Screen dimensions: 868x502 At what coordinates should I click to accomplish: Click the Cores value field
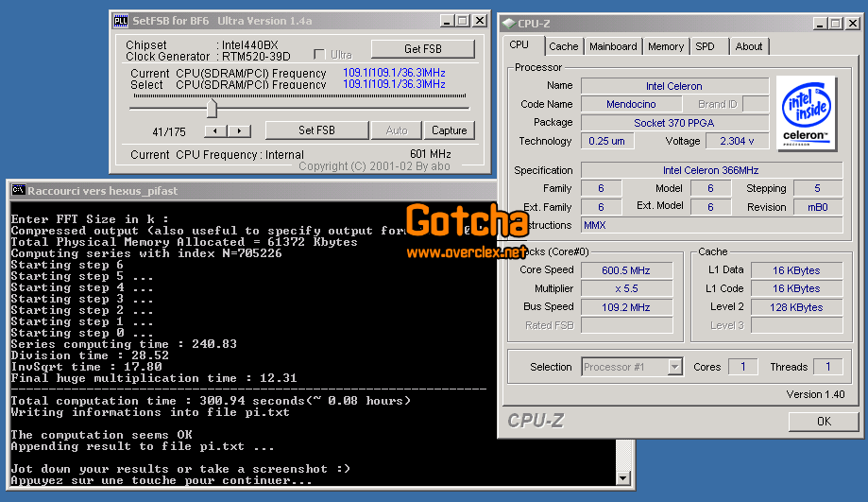(x=743, y=367)
